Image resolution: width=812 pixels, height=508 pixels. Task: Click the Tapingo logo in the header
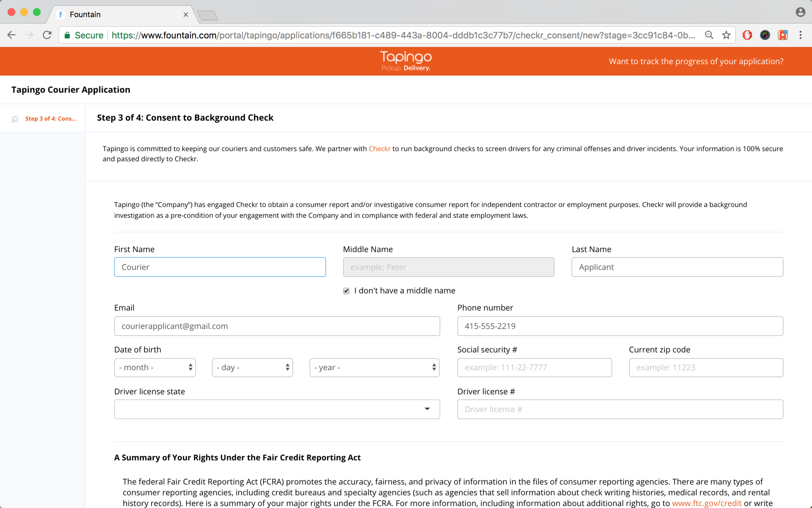tap(406, 61)
